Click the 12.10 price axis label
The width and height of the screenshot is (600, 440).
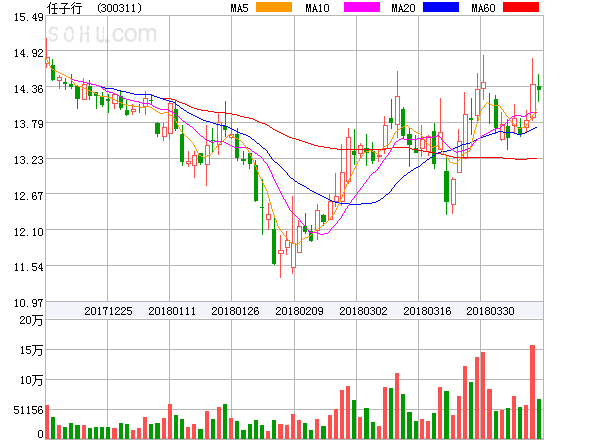click(29, 232)
